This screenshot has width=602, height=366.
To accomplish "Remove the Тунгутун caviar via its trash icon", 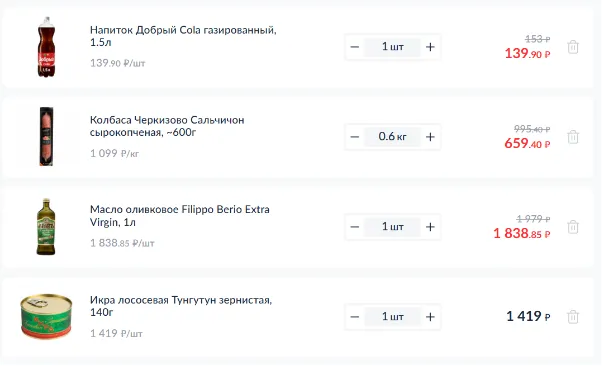I will pyautogui.click(x=573, y=317).
